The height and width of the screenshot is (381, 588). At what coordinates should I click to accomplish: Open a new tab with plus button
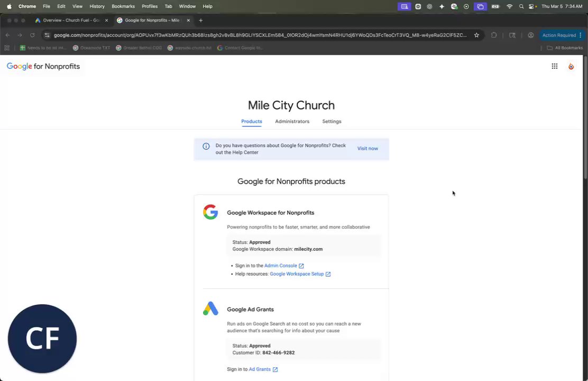[200, 20]
